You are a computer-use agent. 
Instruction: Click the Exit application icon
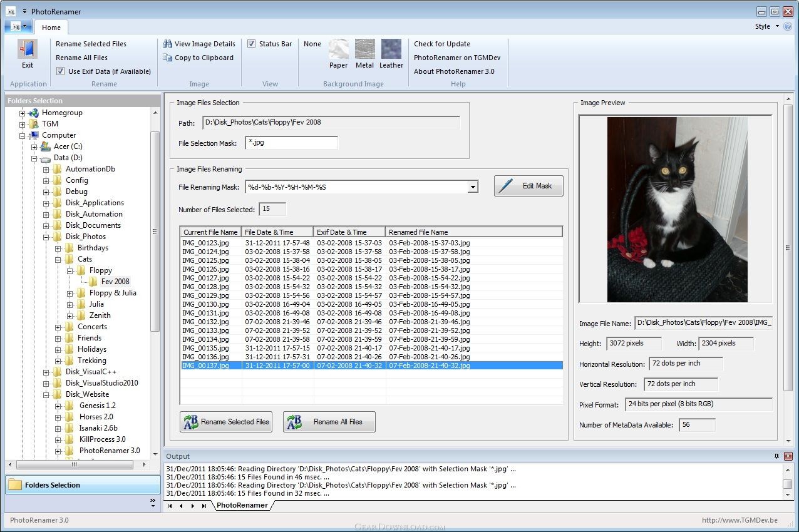(x=28, y=49)
